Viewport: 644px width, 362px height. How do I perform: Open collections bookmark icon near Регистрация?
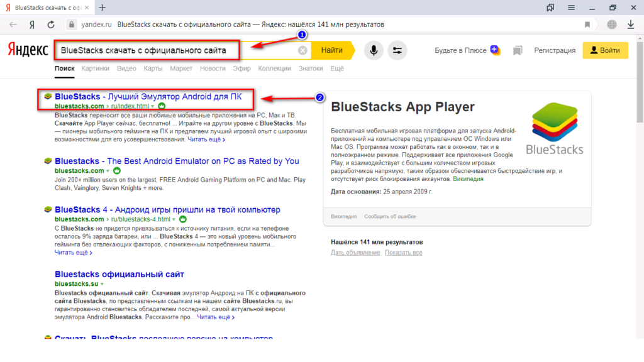point(518,50)
